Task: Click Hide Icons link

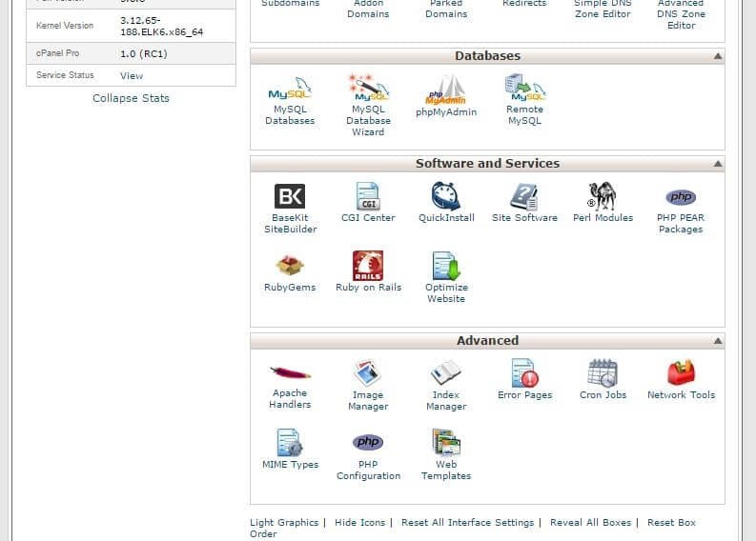Action: 359,523
